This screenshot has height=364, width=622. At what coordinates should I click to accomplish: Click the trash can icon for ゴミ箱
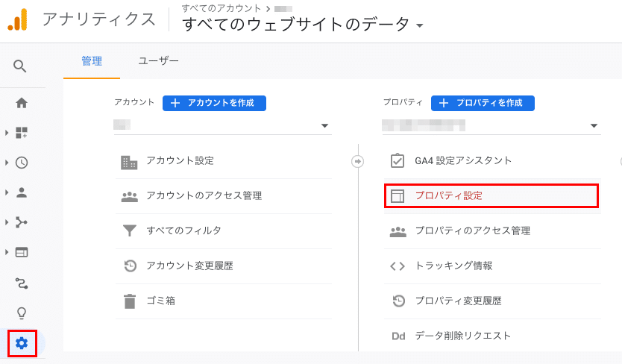pos(130,301)
